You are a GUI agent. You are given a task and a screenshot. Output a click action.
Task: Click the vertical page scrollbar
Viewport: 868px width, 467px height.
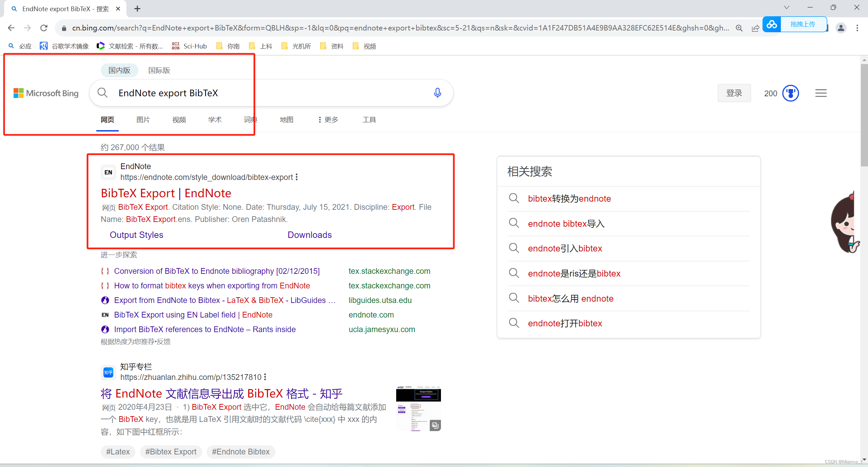[x=864, y=115]
